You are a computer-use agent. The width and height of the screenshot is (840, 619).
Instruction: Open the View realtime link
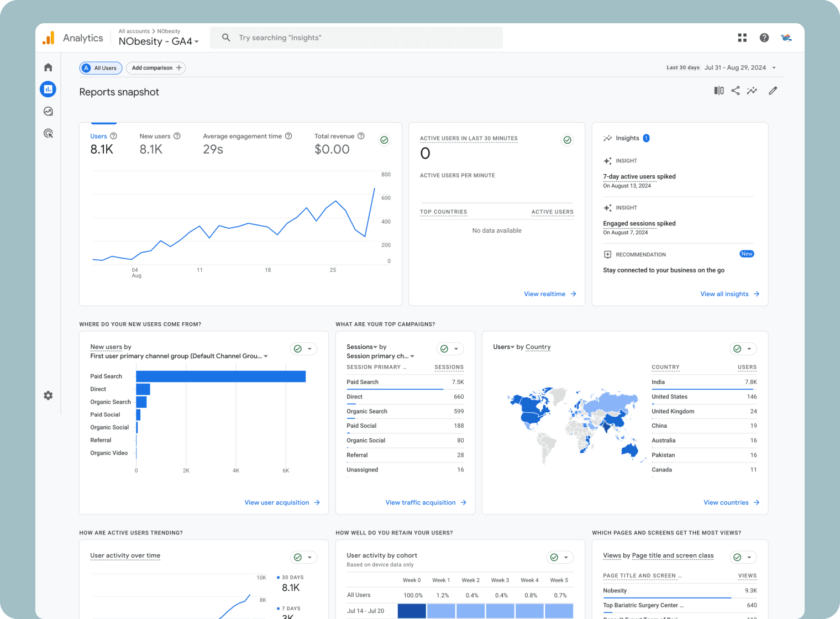pyautogui.click(x=550, y=294)
